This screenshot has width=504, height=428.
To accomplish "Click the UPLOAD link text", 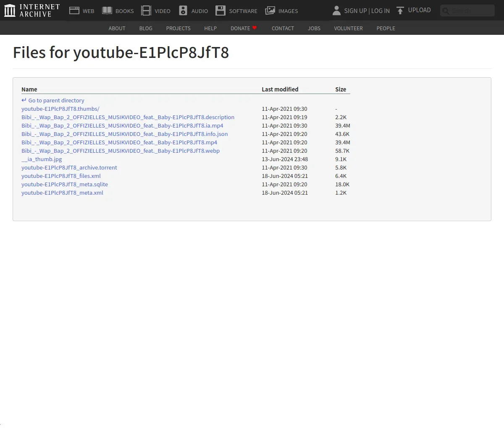I will pyautogui.click(x=420, y=10).
